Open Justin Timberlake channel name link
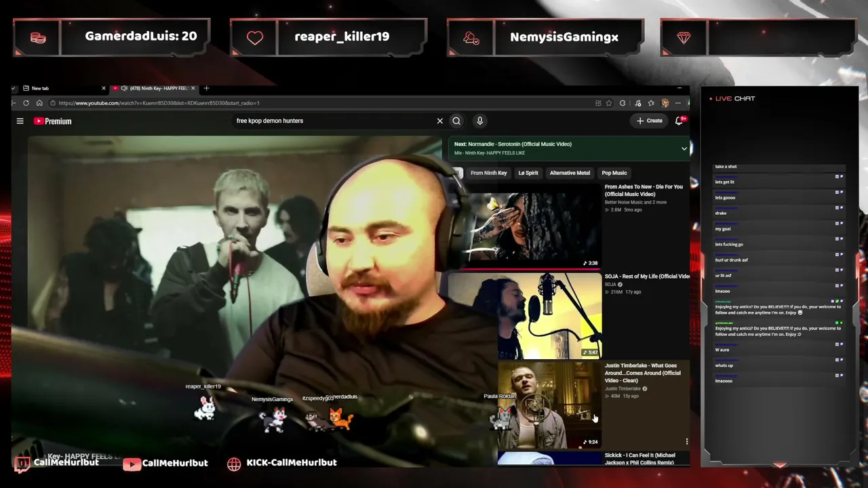The height and width of the screenshot is (488, 868). point(623,389)
